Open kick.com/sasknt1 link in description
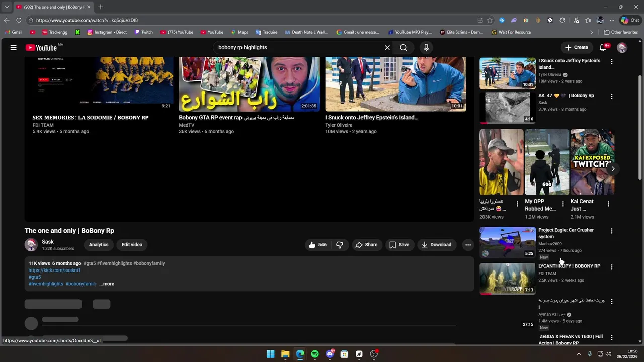The width and height of the screenshot is (644, 362). [54, 270]
